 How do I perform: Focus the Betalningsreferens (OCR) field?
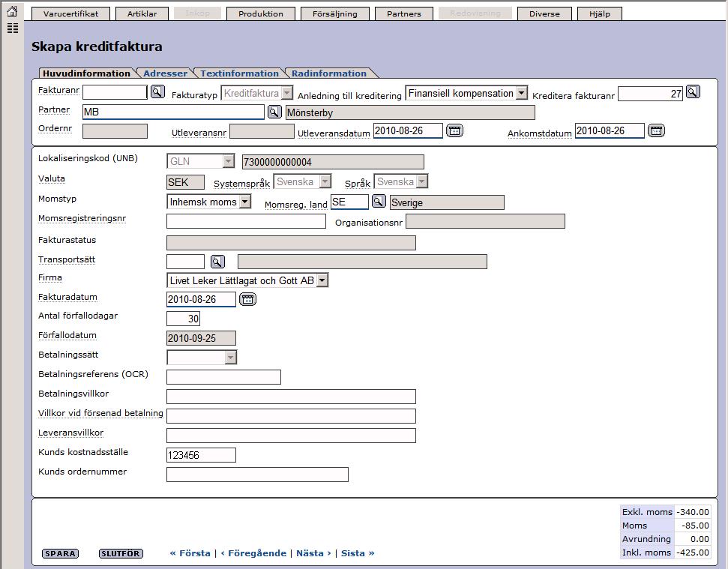223,377
